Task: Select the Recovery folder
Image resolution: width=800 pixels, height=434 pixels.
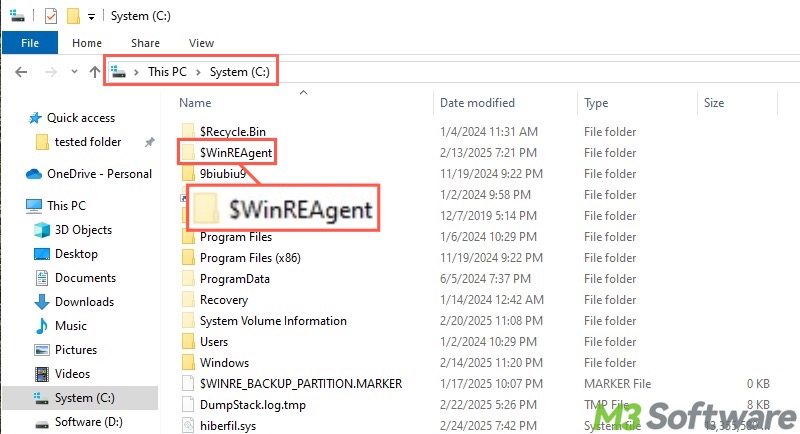Action: [x=223, y=300]
